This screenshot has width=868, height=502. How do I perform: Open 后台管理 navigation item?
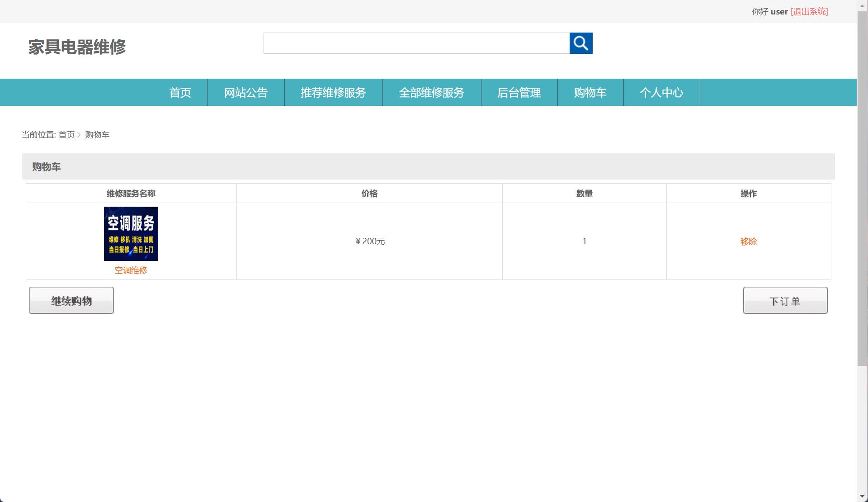tap(519, 92)
